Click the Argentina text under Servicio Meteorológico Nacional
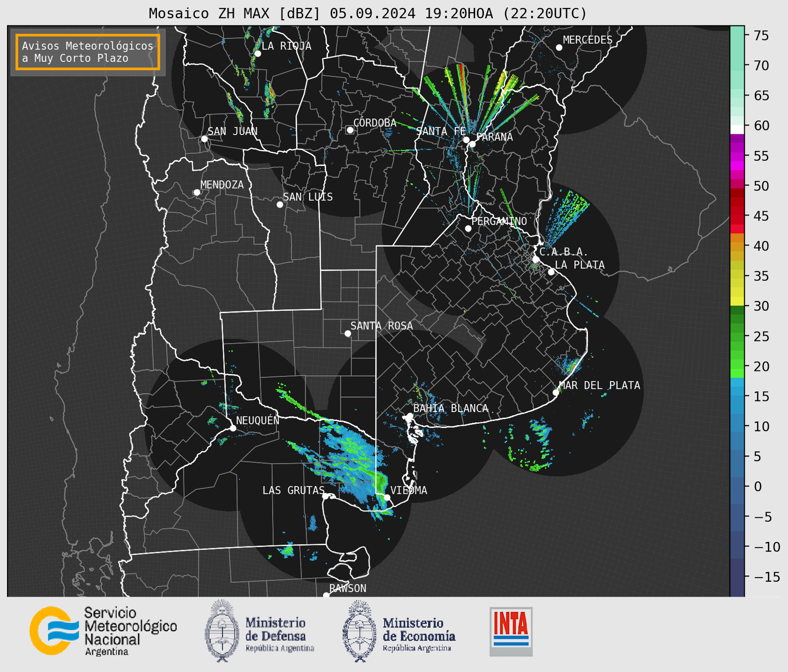The height and width of the screenshot is (672, 788). click(x=106, y=651)
